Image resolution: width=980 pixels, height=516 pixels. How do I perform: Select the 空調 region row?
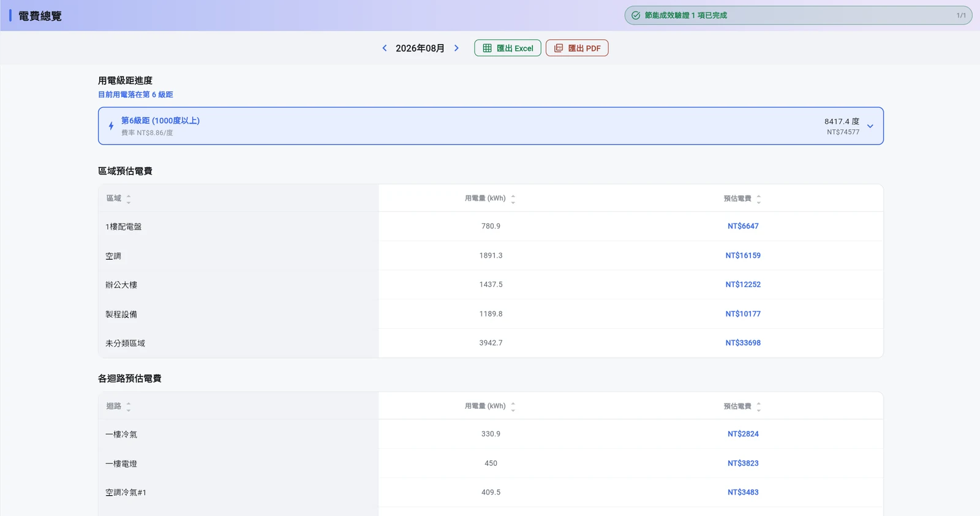(491, 256)
